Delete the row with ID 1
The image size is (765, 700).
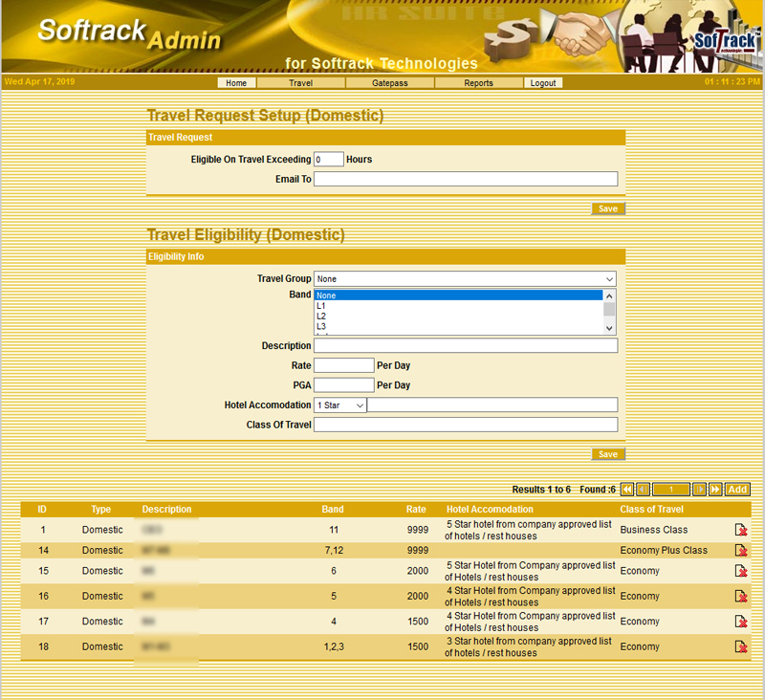pyautogui.click(x=740, y=530)
